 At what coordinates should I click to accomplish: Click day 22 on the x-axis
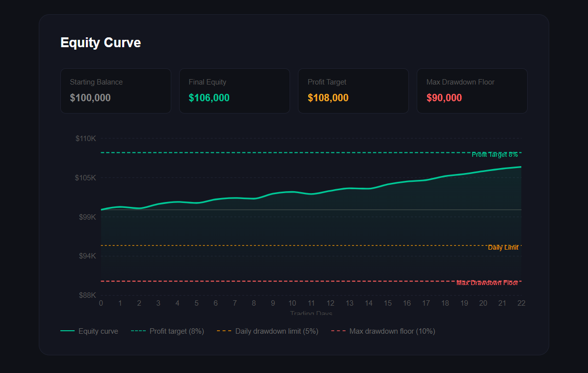(521, 303)
